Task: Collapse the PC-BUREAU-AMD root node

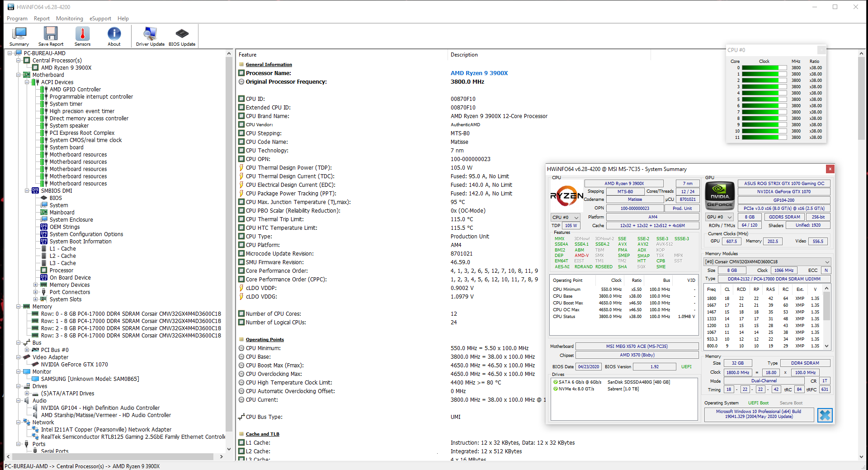Action: point(10,53)
